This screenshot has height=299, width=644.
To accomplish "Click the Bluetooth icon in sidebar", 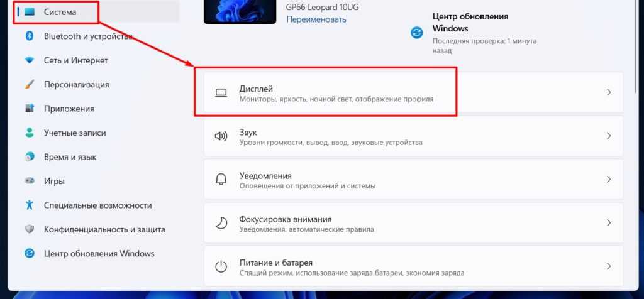I will (29, 36).
